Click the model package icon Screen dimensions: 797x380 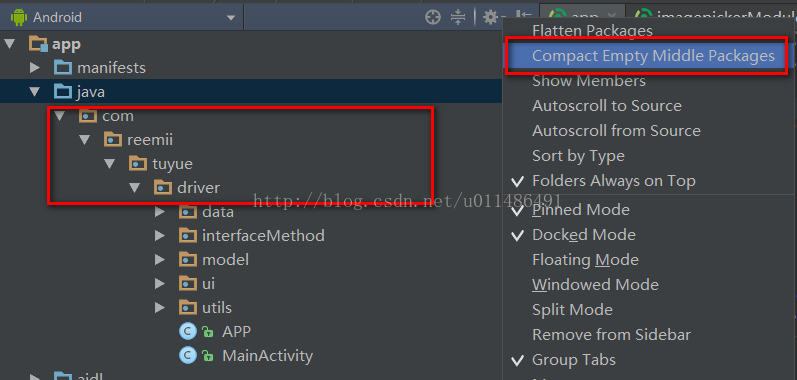coord(188,260)
